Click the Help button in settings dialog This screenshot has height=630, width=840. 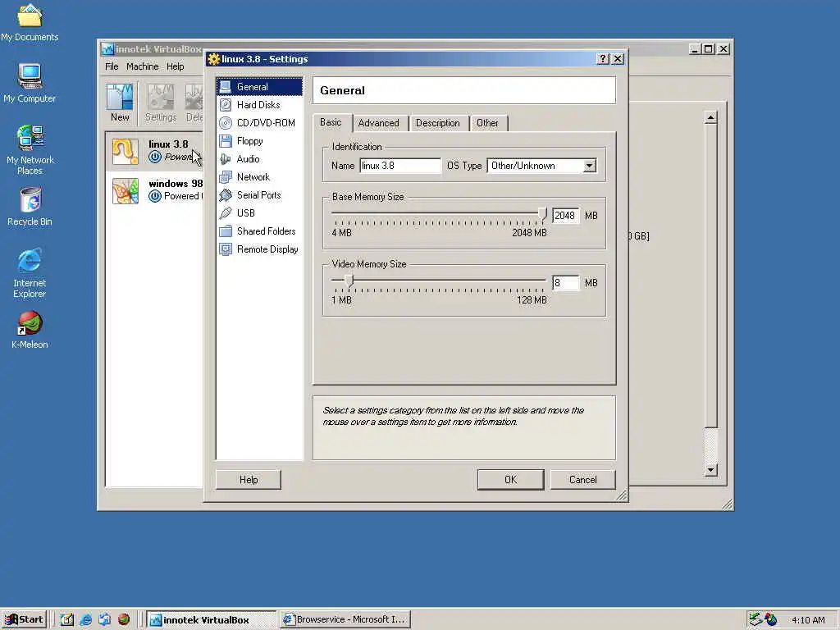click(249, 479)
